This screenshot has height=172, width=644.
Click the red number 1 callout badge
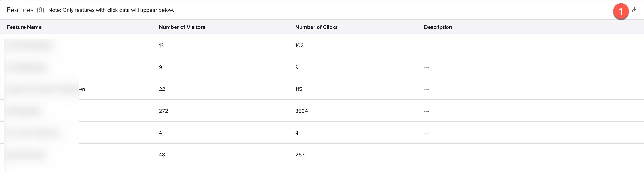(621, 11)
